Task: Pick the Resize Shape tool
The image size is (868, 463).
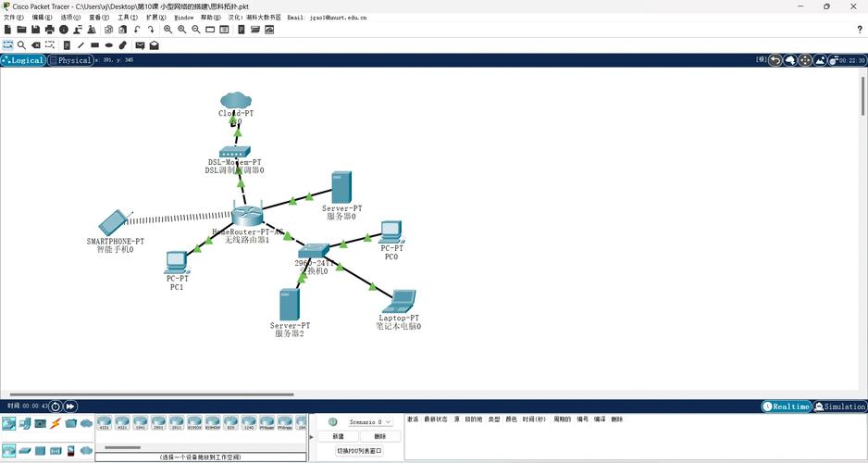Action: point(50,45)
